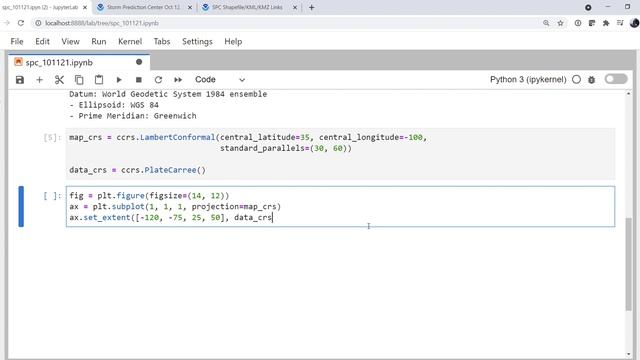The height and width of the screenshot is (360, 640).
Task: Click the data_crs = ccrs.PlateCarree() line
Action: (x=138, y=170)
